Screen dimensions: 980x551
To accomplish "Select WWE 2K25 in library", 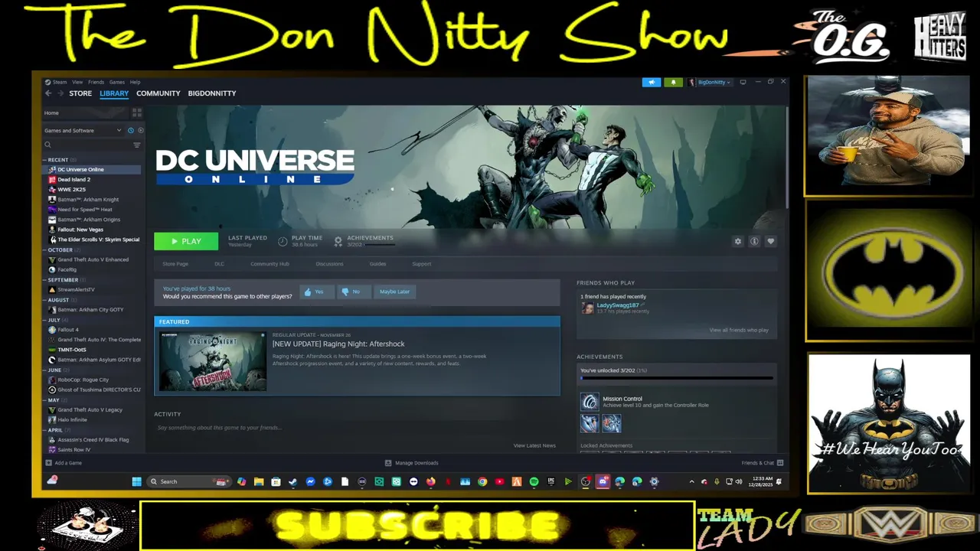I will click(x=71, y=189).
